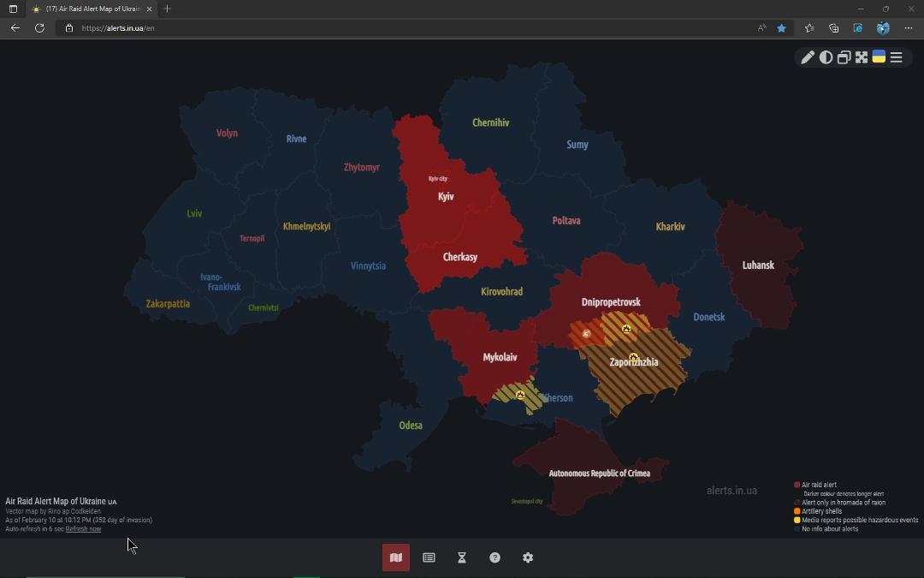This screenshot has width=924, height=578.
Task: Click the Cherkasy region label
Action: click(460, 257)
